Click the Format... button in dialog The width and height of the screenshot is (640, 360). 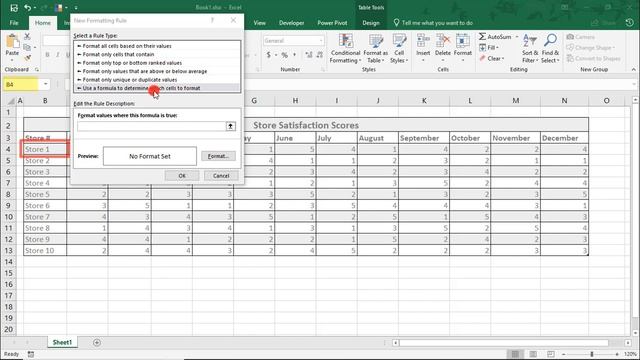click(218, 156)
